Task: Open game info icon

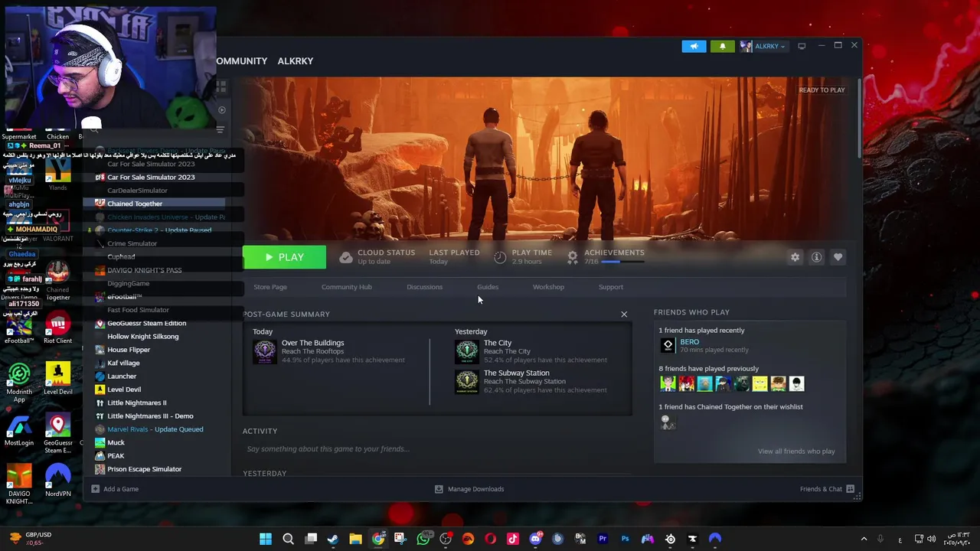Action: [816, 257]
